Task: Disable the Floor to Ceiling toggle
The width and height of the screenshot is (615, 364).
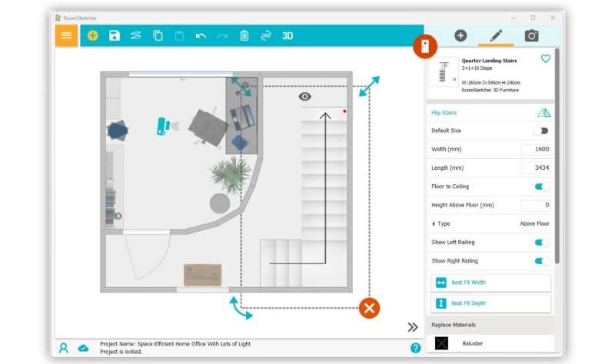Action: (x=543, y=187)
